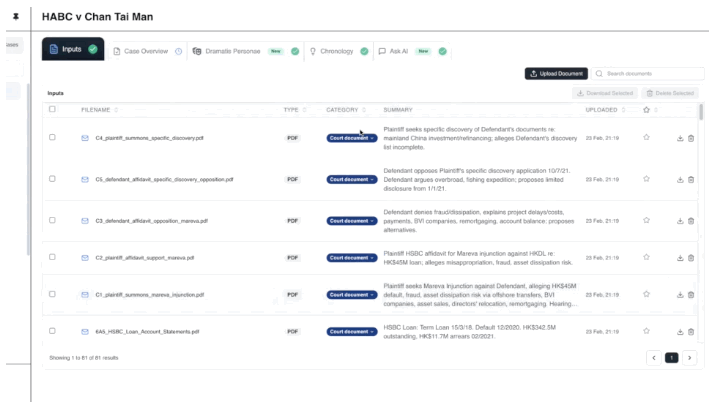Tick checkbox for C2_plaintiff_affidavit_support_mareva.pdf
Screen dimensions: 720x405
pos(52,257)
